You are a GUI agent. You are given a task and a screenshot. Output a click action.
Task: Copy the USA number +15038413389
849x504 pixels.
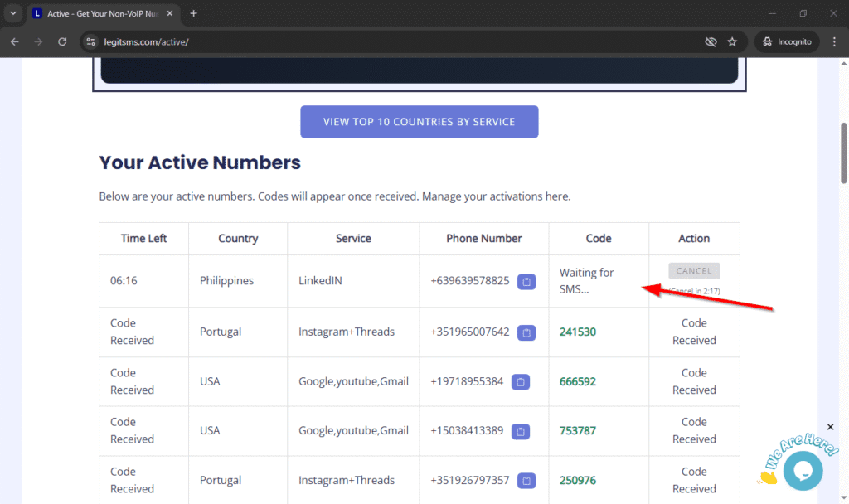[x=520, y=431]
